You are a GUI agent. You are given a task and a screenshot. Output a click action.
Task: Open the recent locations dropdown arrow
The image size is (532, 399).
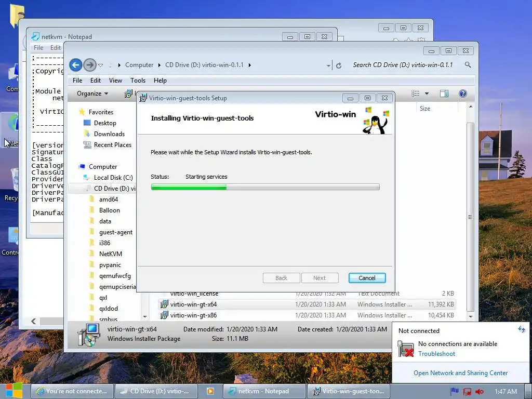click(x=100, y=65)
